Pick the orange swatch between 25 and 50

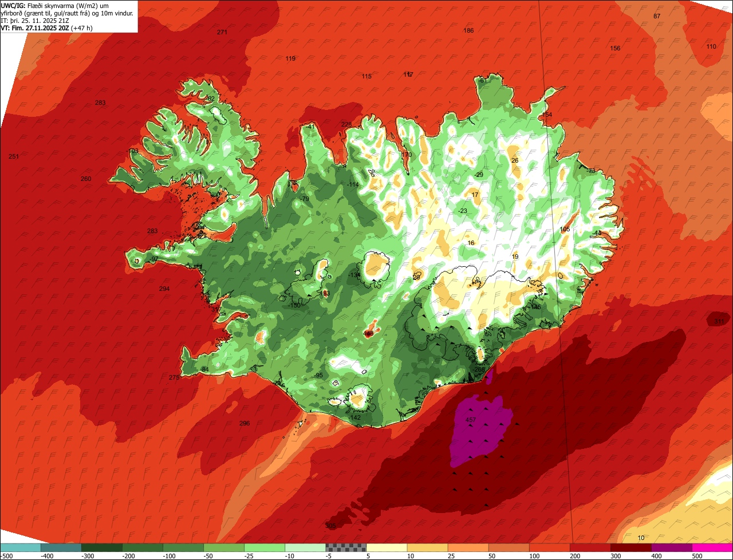click(468, 547)
